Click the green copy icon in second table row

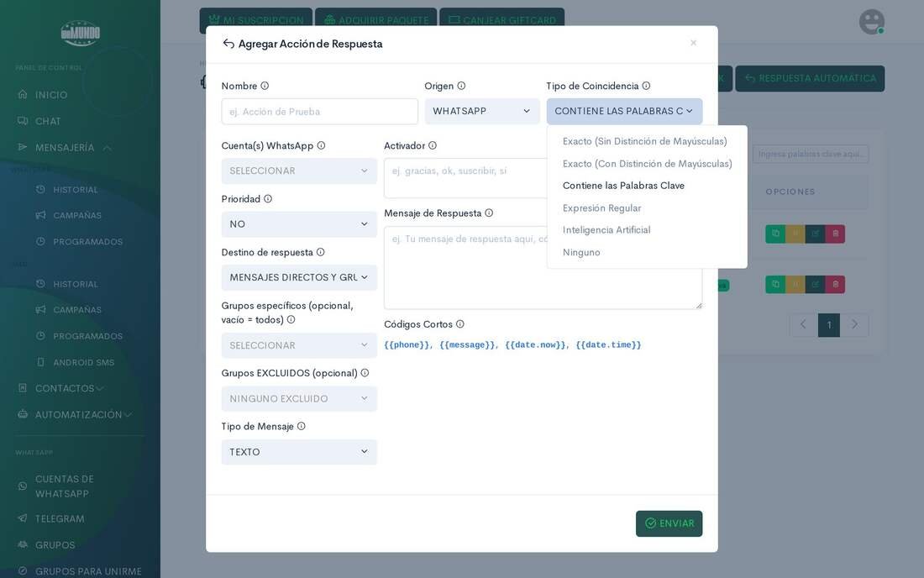775,284
